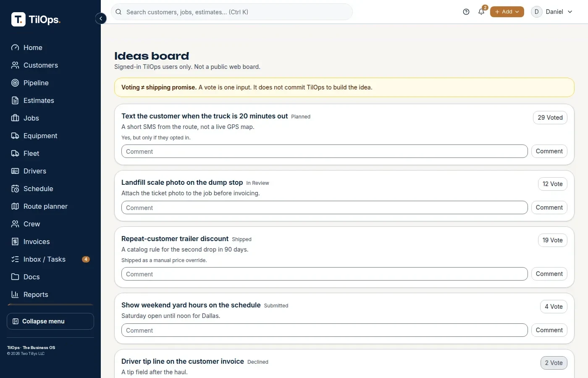Select Schedule from the sidebar menu
The height and width of the screenshot is (378, 588).
click(x=50, y=189)
